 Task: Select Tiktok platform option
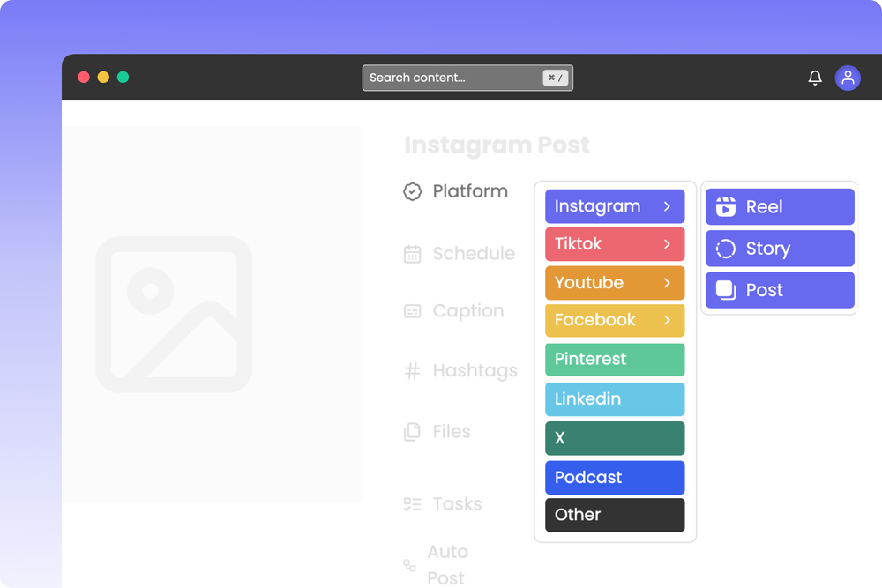(615, 244)
